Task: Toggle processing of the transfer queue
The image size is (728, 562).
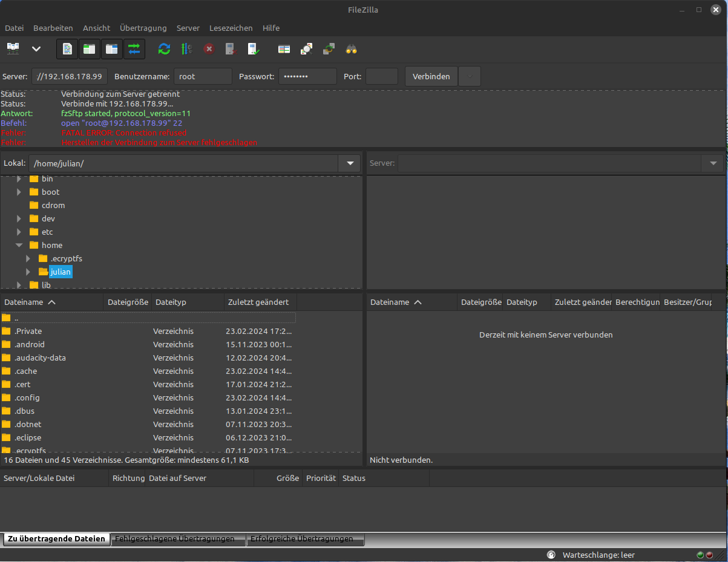Action: coord(186,49)
